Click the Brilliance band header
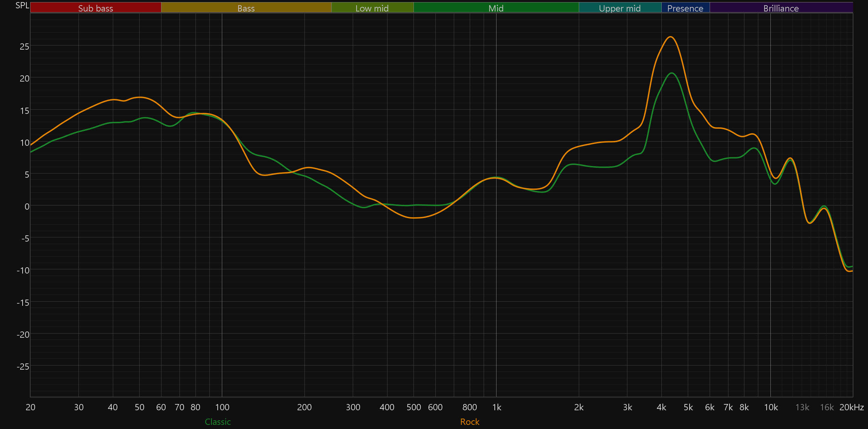 pyautogui.click(x=781, y=8)
